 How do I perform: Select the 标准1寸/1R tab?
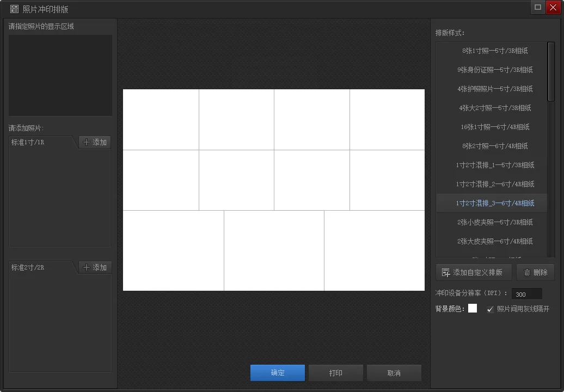[41, 143]
